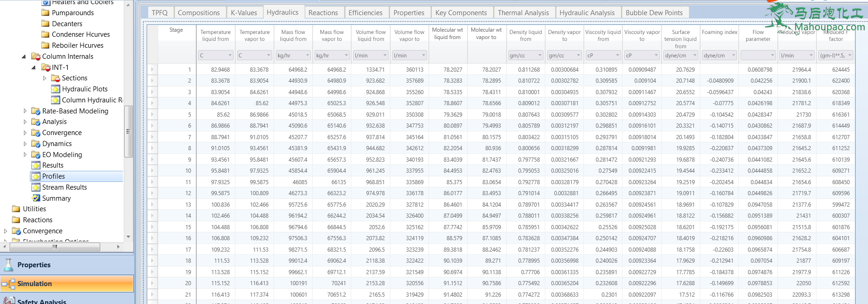Click the Profiles form icon in tree
The width and height of the screenshot is (868, 304).
[36, 176]
